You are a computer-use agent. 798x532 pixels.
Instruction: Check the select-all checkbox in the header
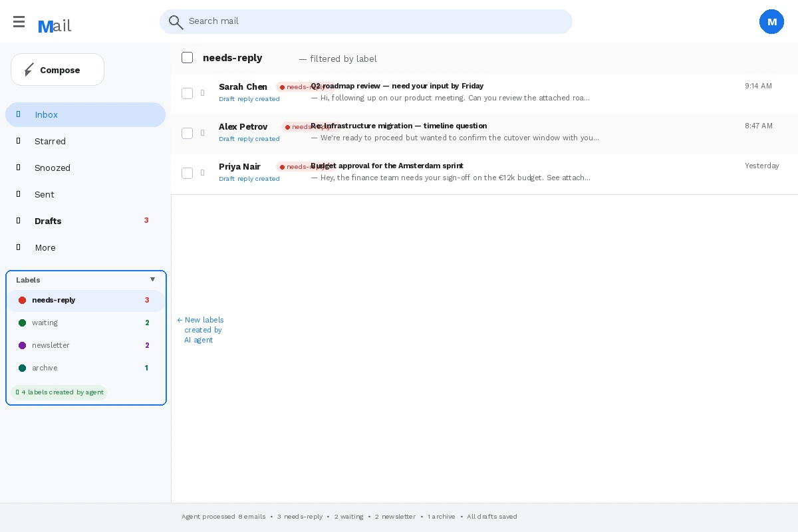click(x=187, y=57)
